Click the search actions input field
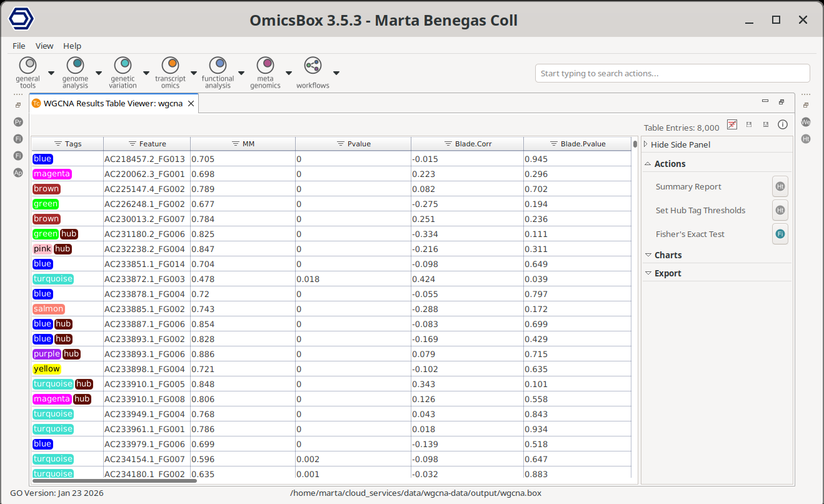 (672, 73)
